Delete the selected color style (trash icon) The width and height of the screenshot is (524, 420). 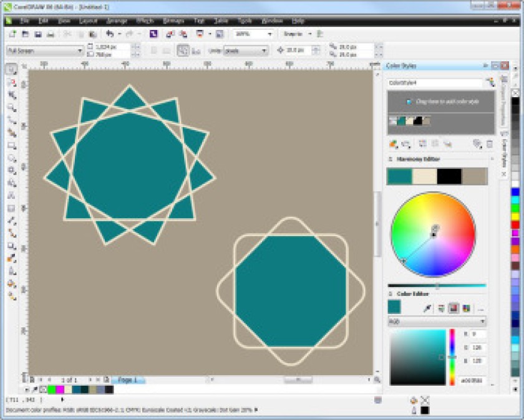(490, 144)
